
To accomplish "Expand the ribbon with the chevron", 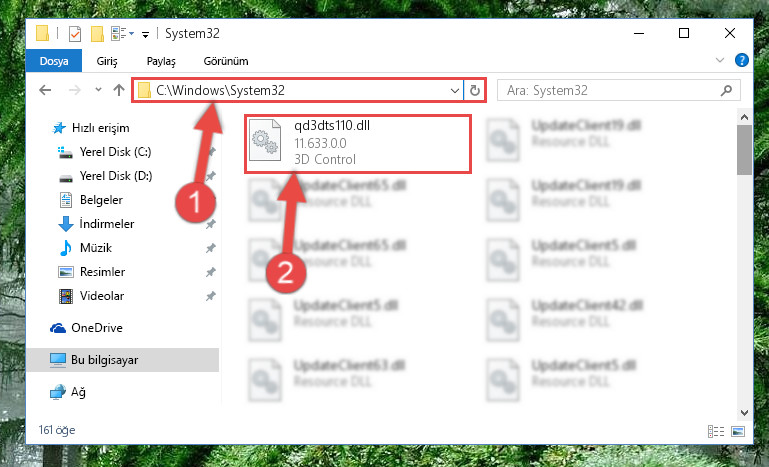I will click(x=719, y=60).
